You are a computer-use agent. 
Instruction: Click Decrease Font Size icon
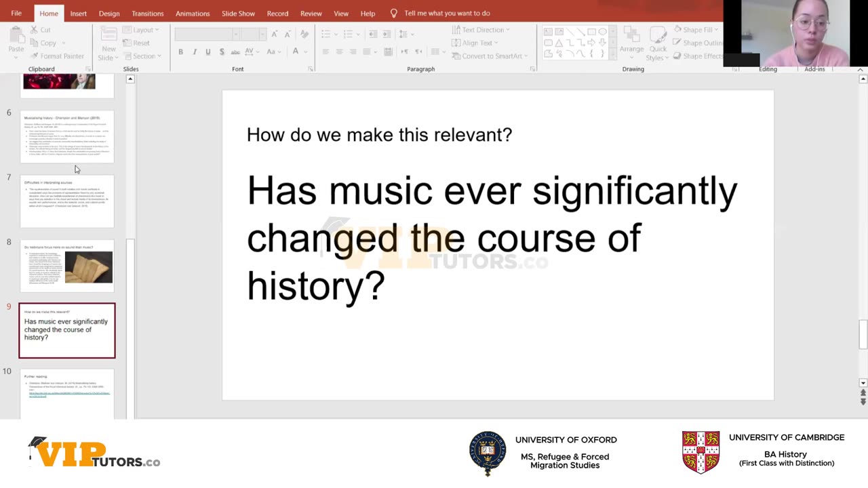click(289, 34)
